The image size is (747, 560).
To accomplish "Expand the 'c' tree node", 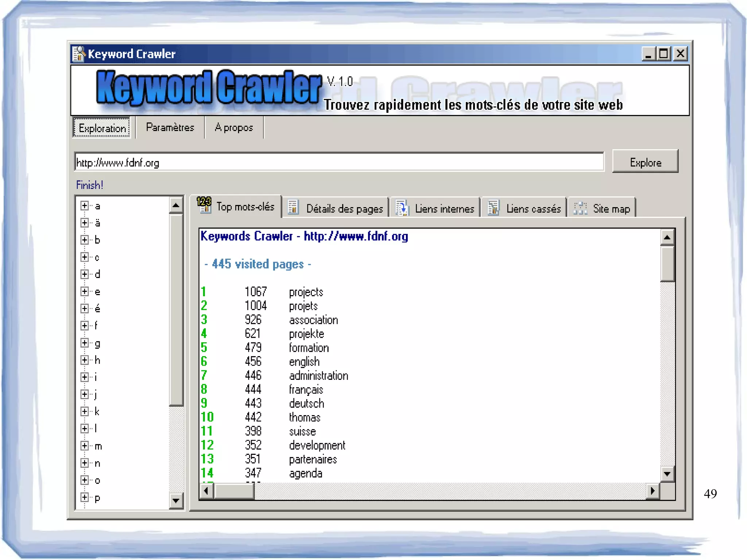I will [84, 257].
